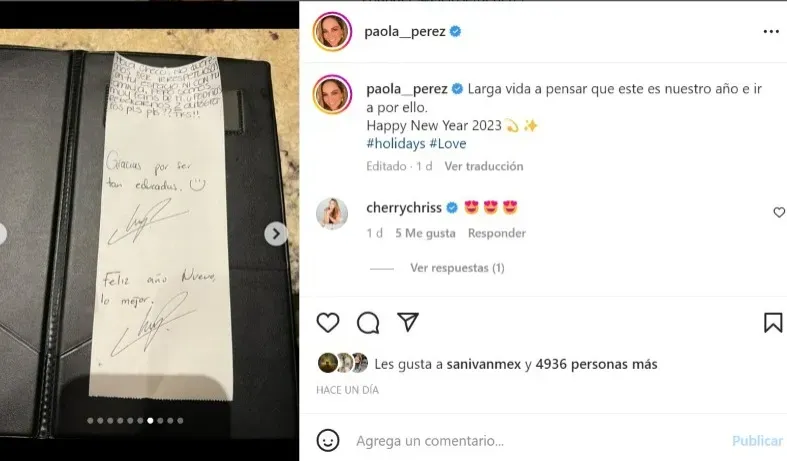Open the three-dot more options menu
Viewport: 787px width, 461px height.
pos(771,32)
